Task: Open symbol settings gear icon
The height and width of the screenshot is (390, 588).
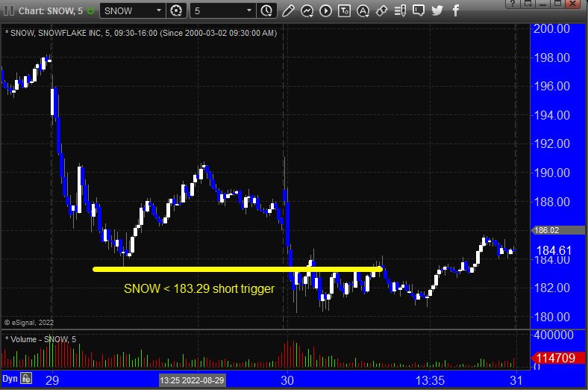Action: tap(176, 11)
